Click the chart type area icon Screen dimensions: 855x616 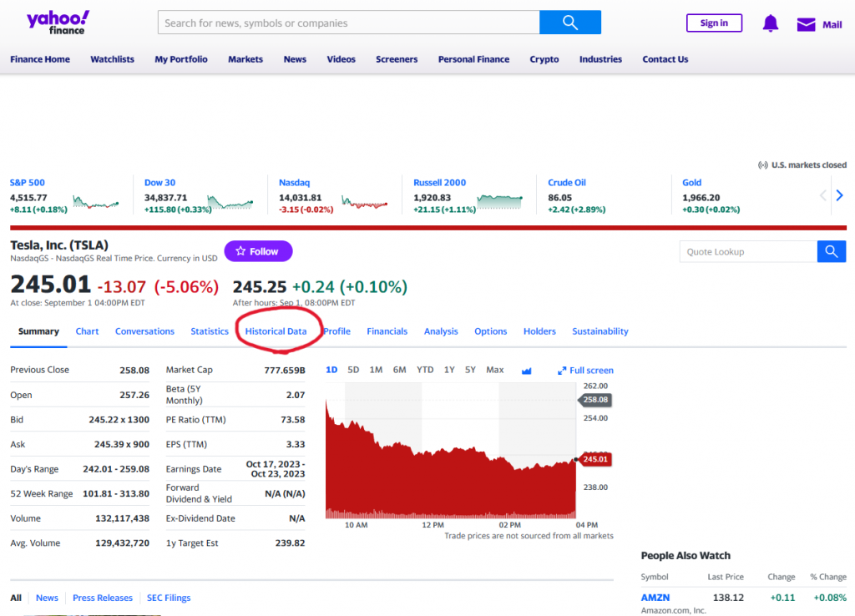(x=526, y=371)
